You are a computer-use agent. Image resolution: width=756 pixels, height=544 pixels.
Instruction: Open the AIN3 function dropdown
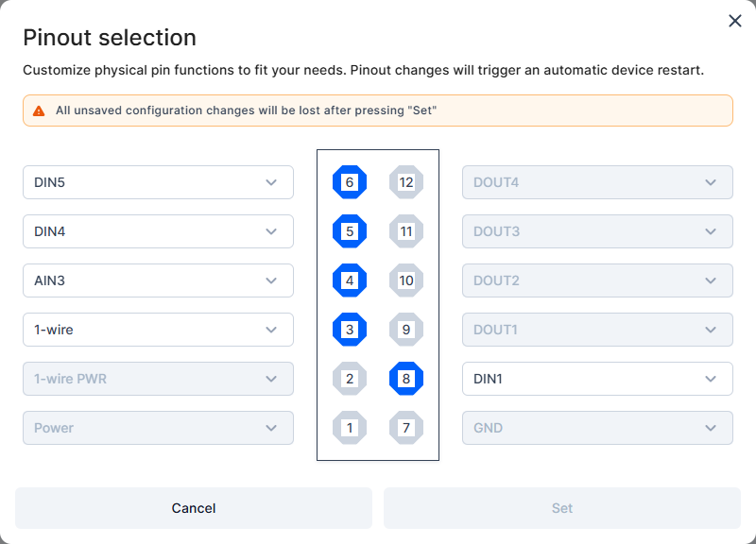(x=158, y=280)
